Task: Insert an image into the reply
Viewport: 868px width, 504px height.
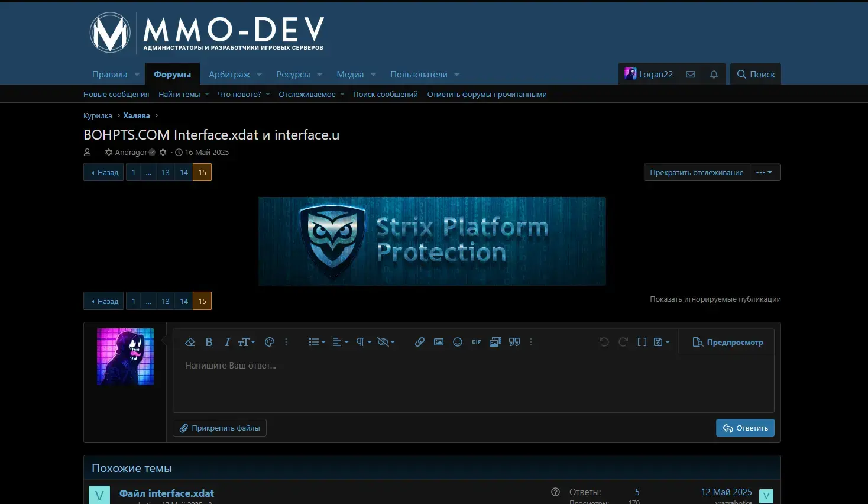Action: (x=439, y=342)
